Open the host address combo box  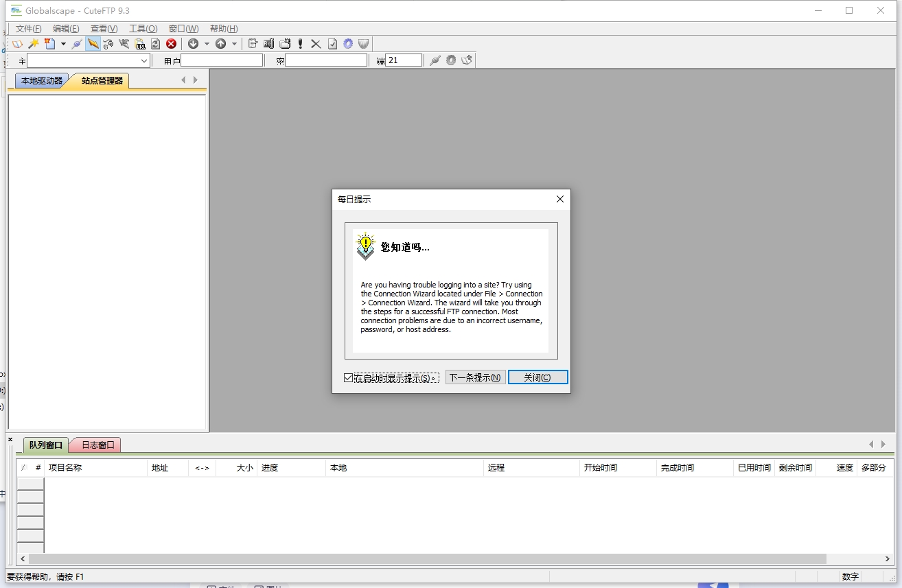click(144, 60)
